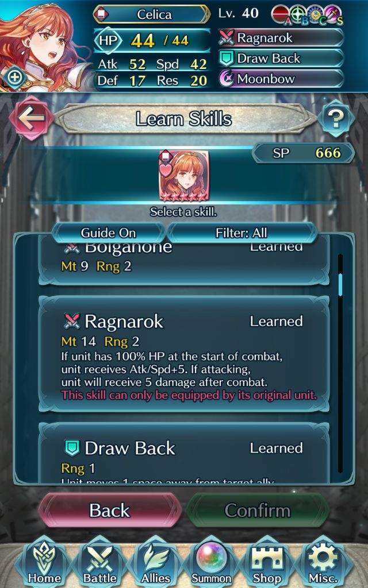The image size is (368, 588).
Task: Open help via the question mark icon
Action: [336, 118]
